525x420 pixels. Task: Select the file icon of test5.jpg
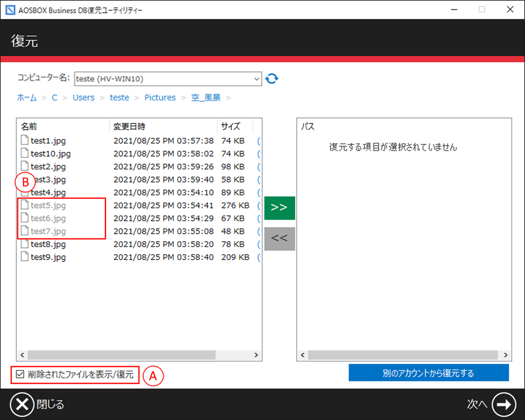(25, 205)
